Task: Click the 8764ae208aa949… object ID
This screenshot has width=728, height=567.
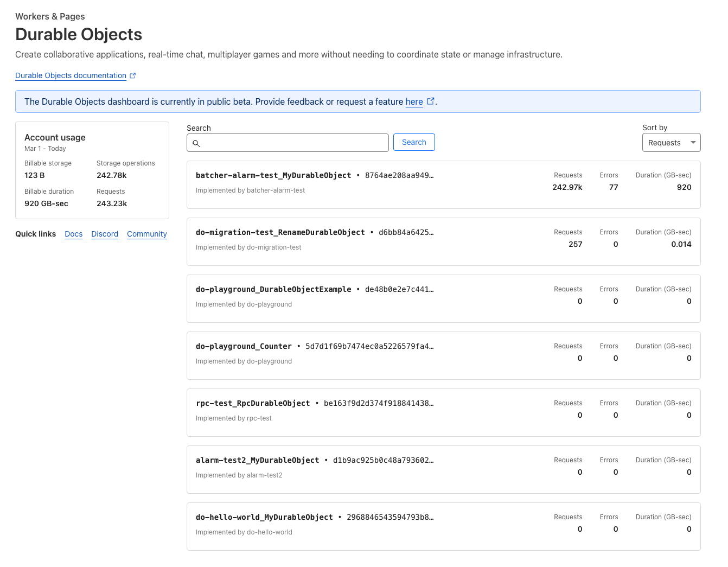Action: [399, 175]
